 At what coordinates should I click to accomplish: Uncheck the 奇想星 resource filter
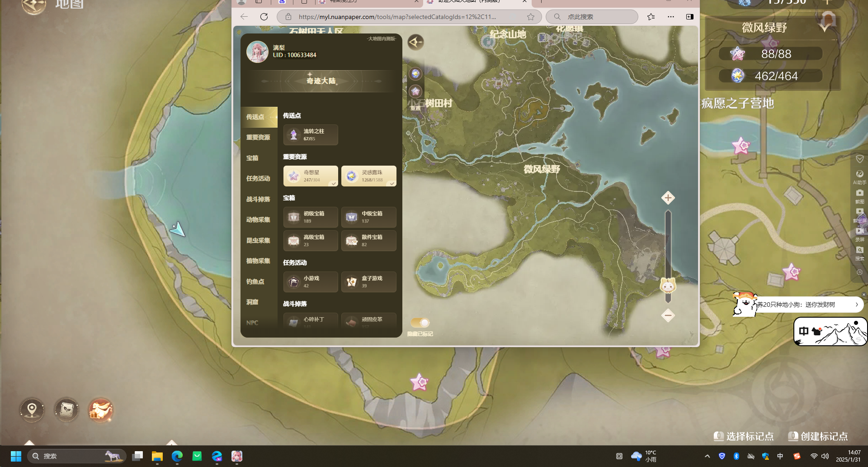tap(311, 176)
